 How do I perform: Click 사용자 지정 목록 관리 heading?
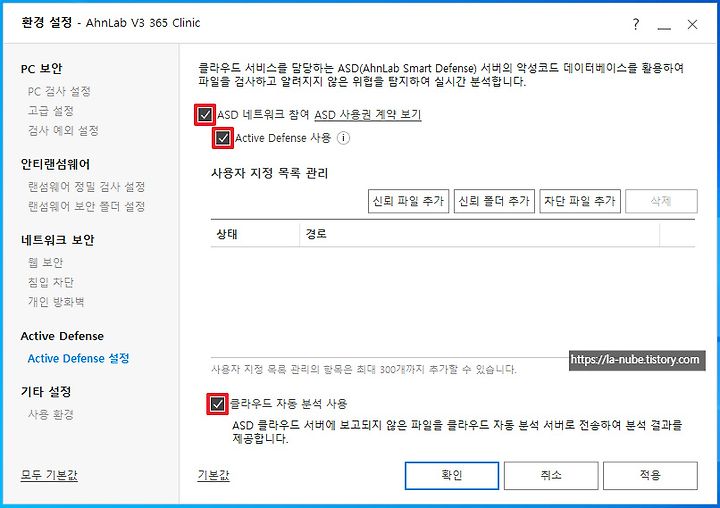click(270, 173)
